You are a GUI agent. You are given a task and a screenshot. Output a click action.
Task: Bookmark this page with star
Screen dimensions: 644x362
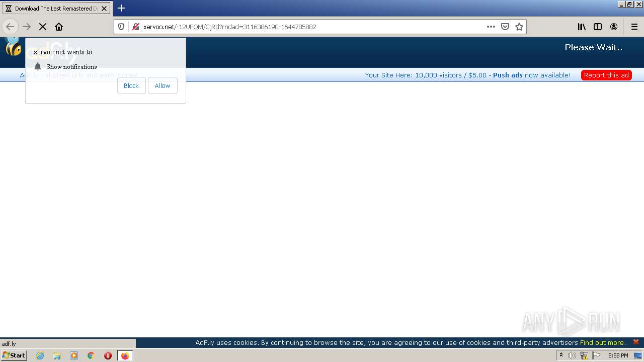[519, 27]
